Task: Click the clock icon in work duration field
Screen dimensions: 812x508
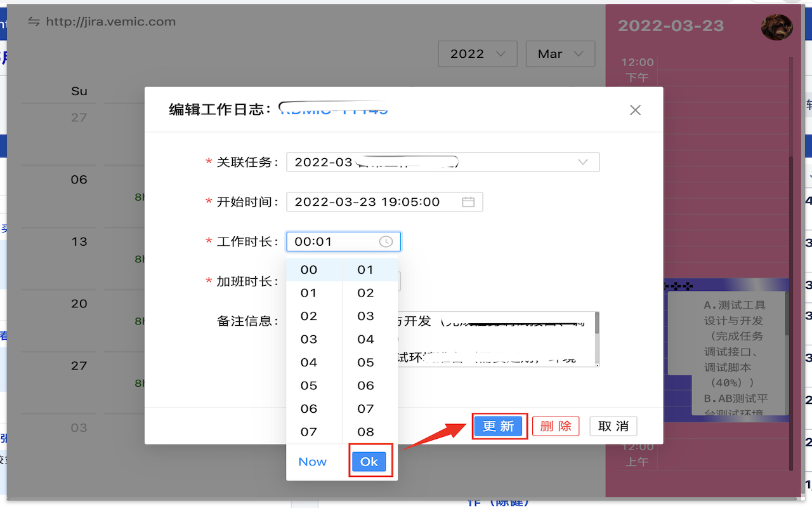Action: [x=386, y=242]
